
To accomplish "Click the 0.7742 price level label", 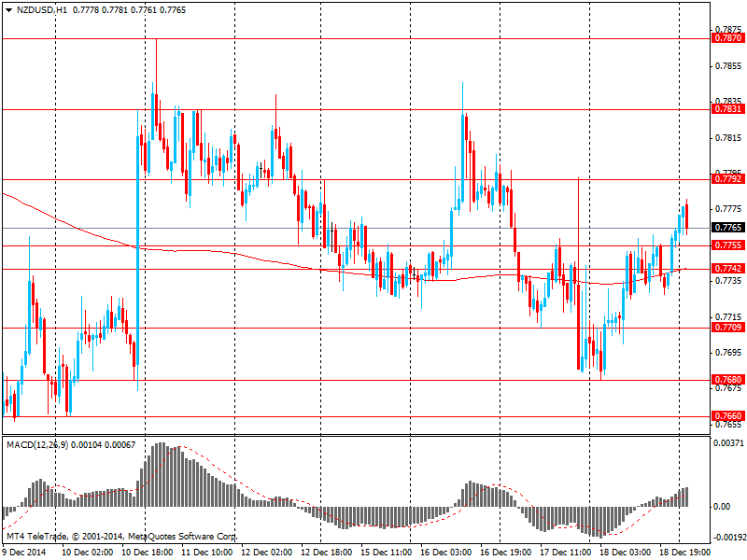I will pyautogui.click(x=727, y=269).
